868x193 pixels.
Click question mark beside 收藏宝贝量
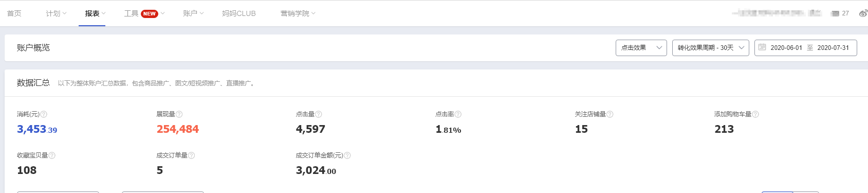tap(52, 155)
